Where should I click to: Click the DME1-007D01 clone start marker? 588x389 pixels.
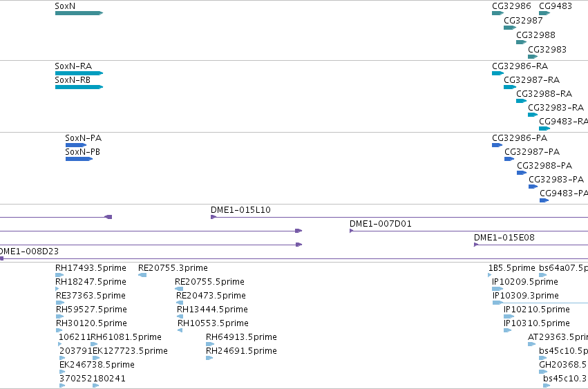tap(352, 231)
